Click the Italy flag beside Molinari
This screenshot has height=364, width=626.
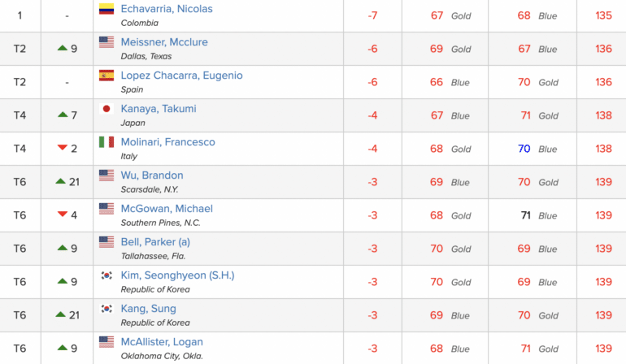click(x=107, y=142)
